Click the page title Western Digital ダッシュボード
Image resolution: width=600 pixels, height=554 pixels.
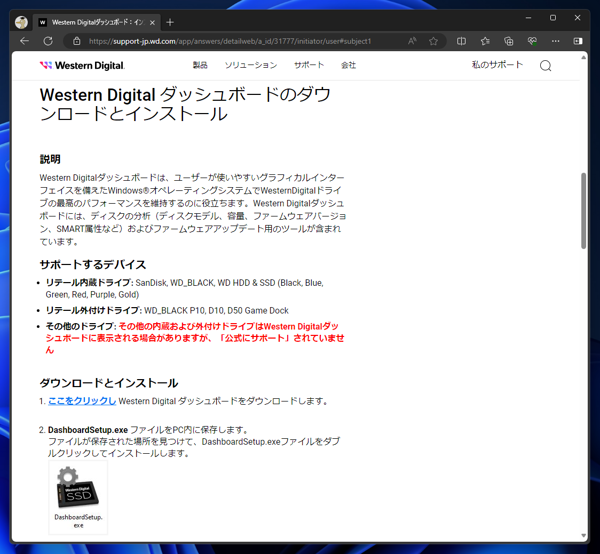[185, 104]
